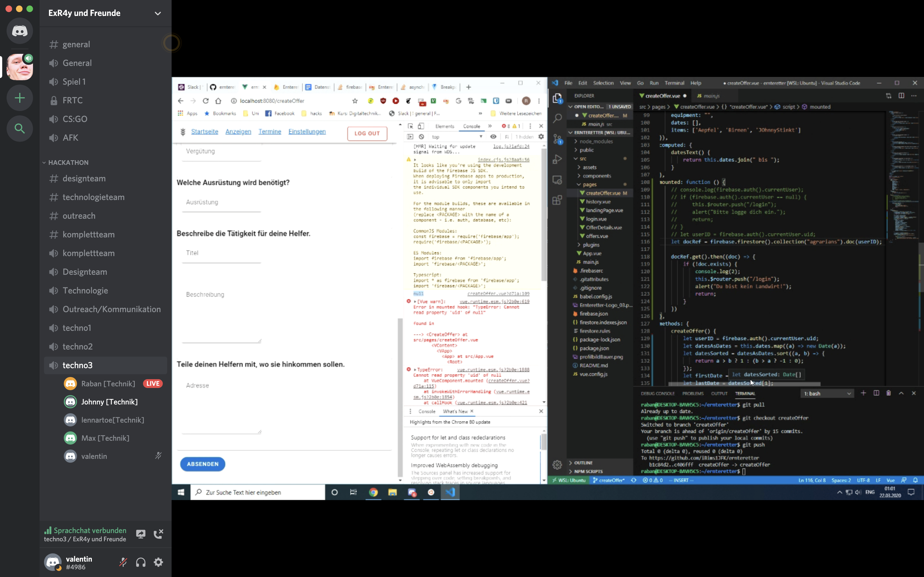Viewport: 924px width, 577px height.
Task: Open the 1: bash terminal dropdown
Action: click(x=827, y=393)
